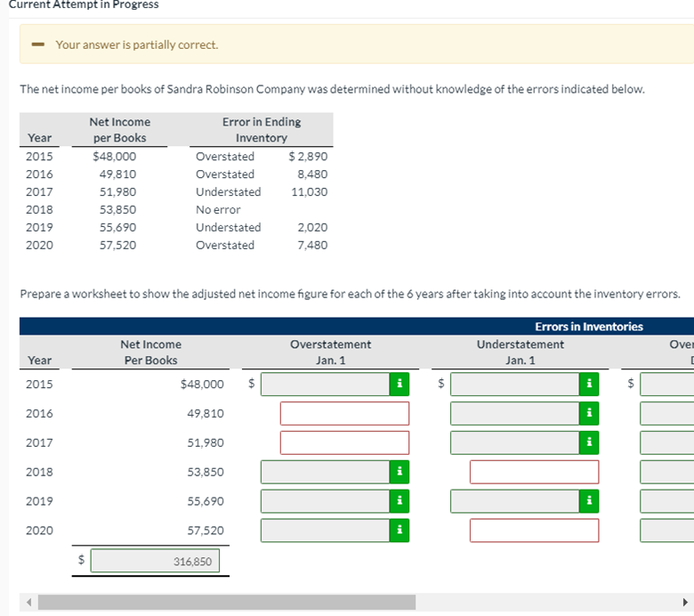694x616 pixels.
Task: Click the 'No error' entry for 2018
Action: pos(218,209)
